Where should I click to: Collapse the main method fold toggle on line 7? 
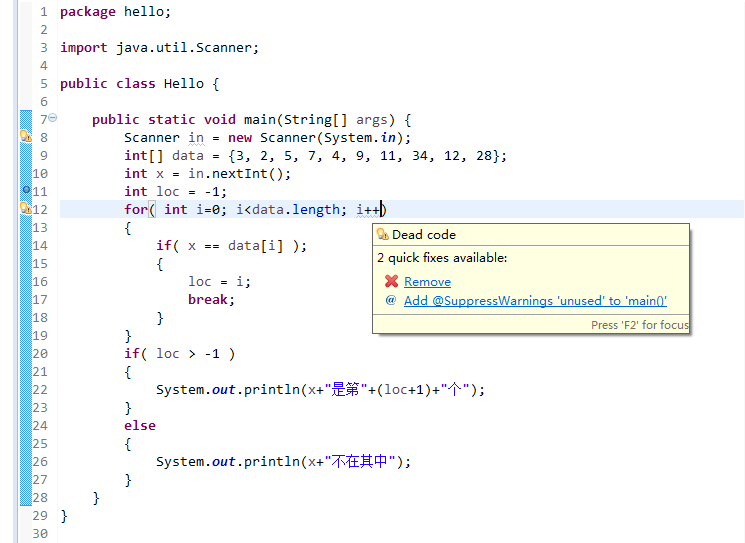point(53,117)
